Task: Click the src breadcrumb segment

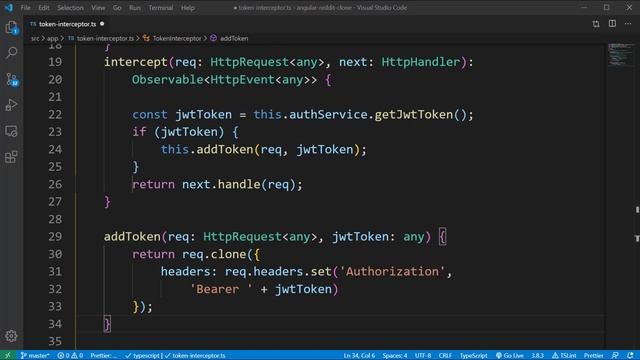Action: point(35,38)
